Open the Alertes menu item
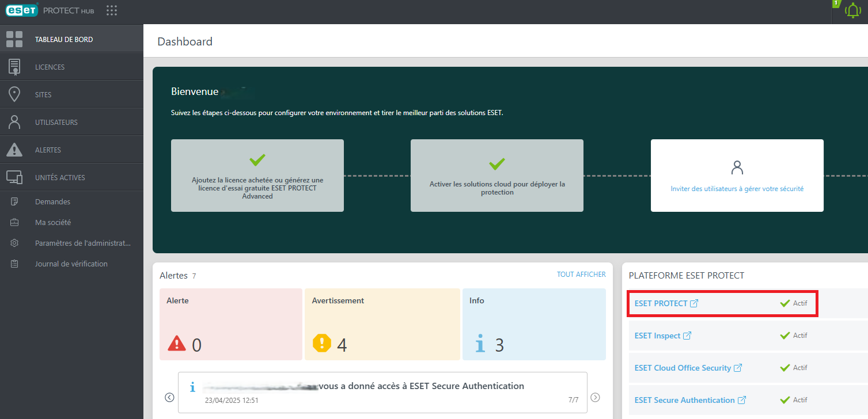The width and height of the screenshot is (868, 419). pyautogui.click(x=71, y=150)
